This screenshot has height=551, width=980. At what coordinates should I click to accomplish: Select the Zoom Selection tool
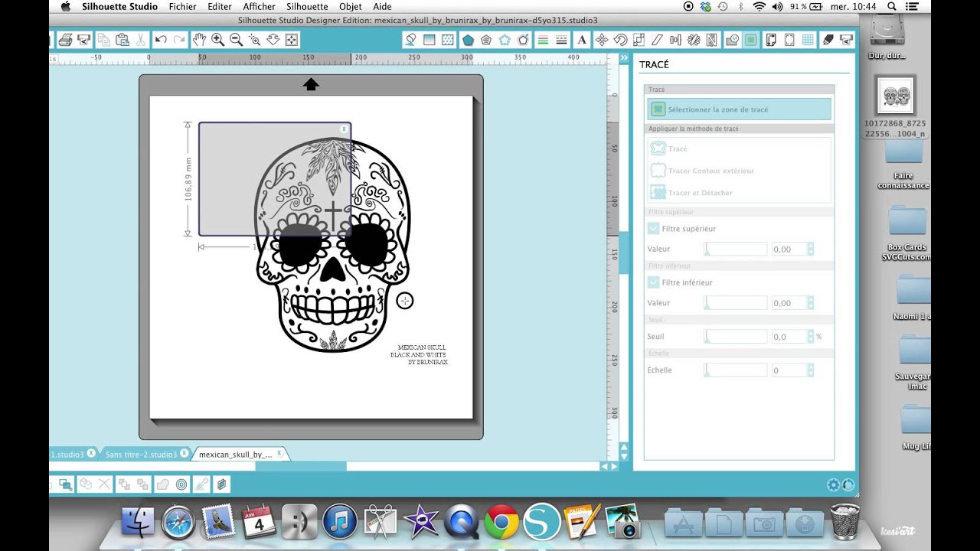pos(254,40)
